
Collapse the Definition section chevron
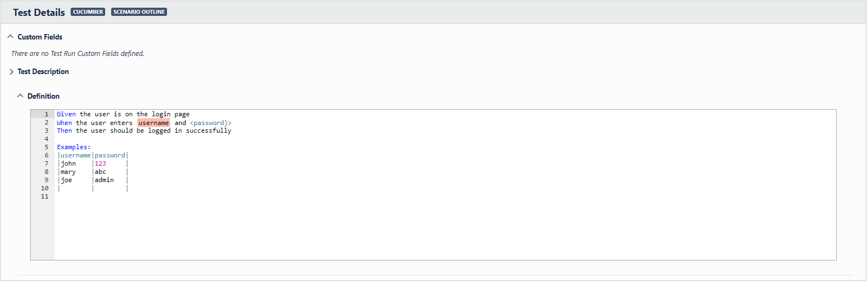tap(20, 96)
